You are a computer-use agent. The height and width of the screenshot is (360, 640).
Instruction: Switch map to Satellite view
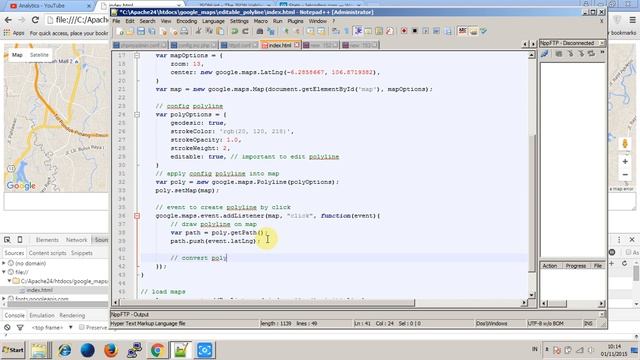point(39,55)
